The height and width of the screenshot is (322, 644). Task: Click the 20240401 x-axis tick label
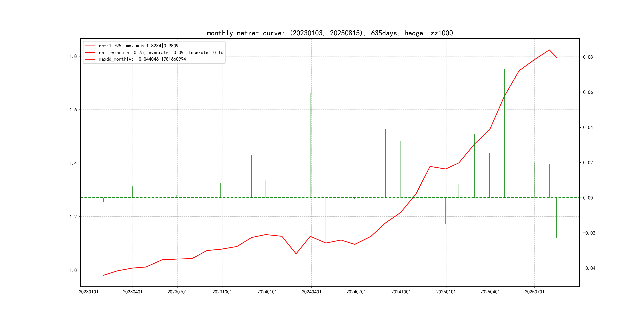coord(311,292)
